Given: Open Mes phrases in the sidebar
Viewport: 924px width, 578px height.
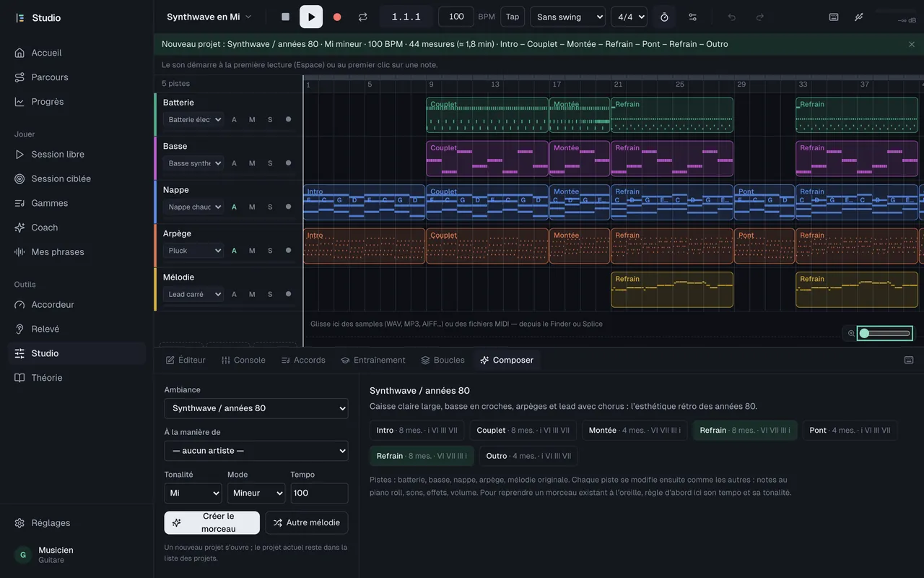Looking at the screenshot, I should (77, 252).
